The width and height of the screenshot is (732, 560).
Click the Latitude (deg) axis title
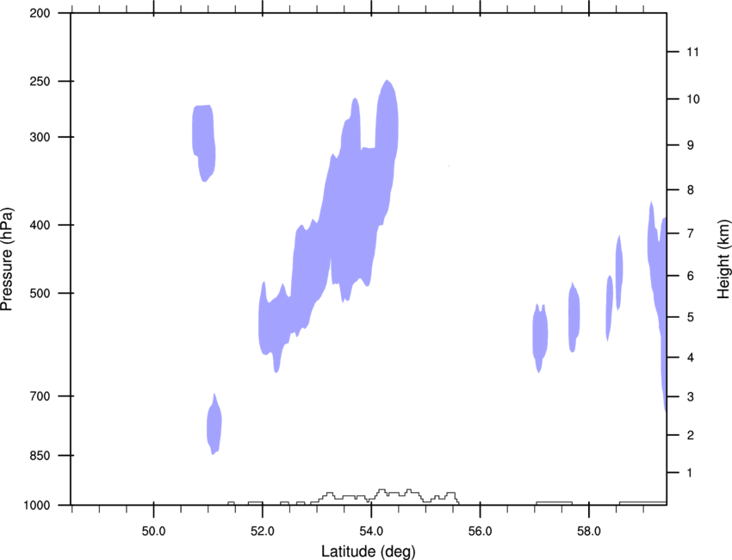[368, 551]
